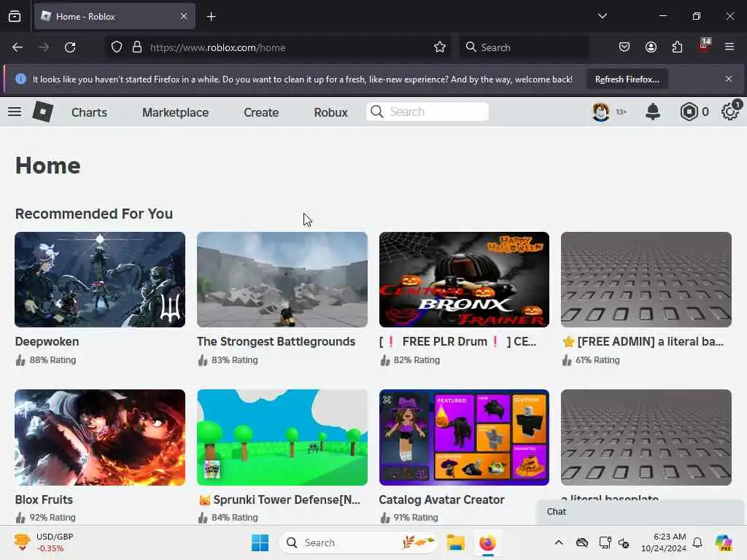This screenshot has height=560, width=747.
Task: Open the Roblox settings gear
Action: 729,112
